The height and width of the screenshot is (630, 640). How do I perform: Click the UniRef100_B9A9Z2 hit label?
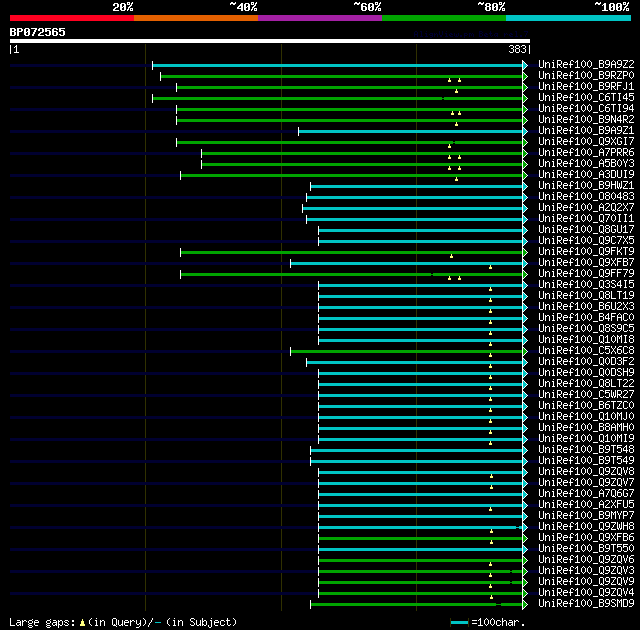586,64
